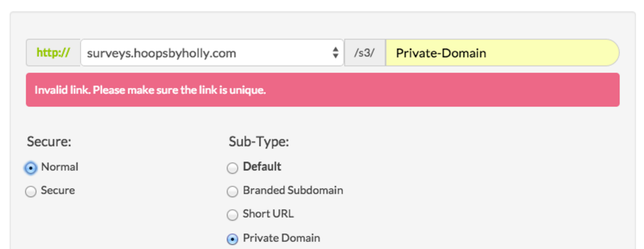644x249 pixels.
Task: Click the bold "Default" label text
Action: pyautogui.click(x=262, y=167)
